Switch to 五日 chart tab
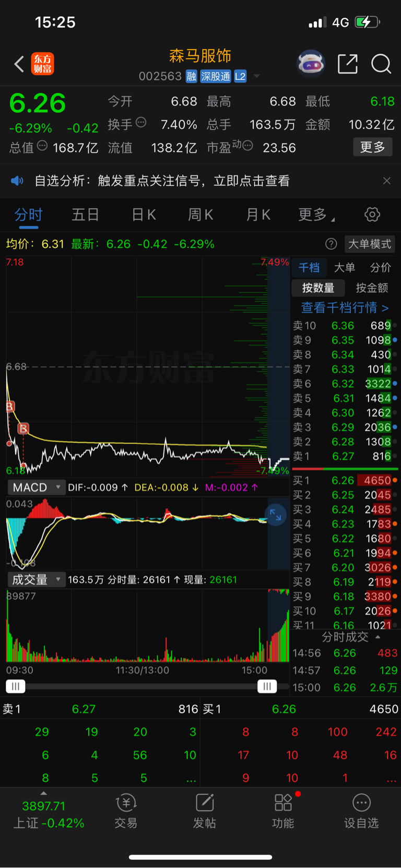Image resolution: width=401 pixels, height=868 pixels. tap(85, 215)
